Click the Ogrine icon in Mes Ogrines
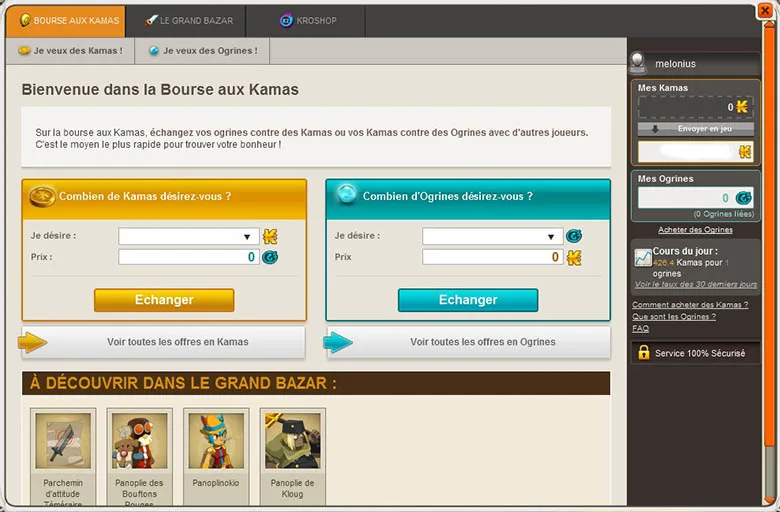The width and height of the screenshot is (780, 512). point(744,198)
